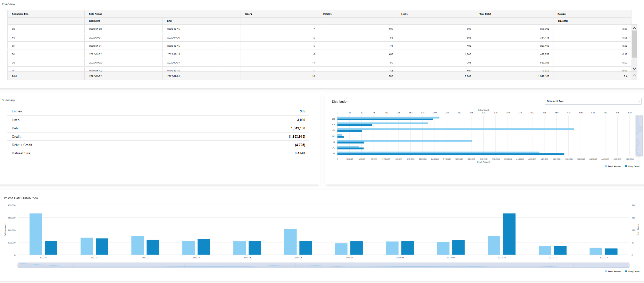Sort by Total Debit column header
Screen dimensions: 644x283
485,14
